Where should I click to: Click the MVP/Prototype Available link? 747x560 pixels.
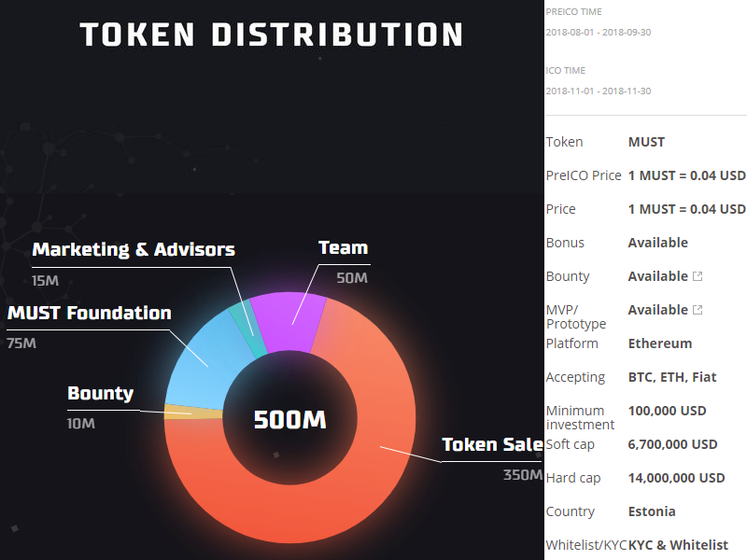pyautogui.click(x=657, y=310)
